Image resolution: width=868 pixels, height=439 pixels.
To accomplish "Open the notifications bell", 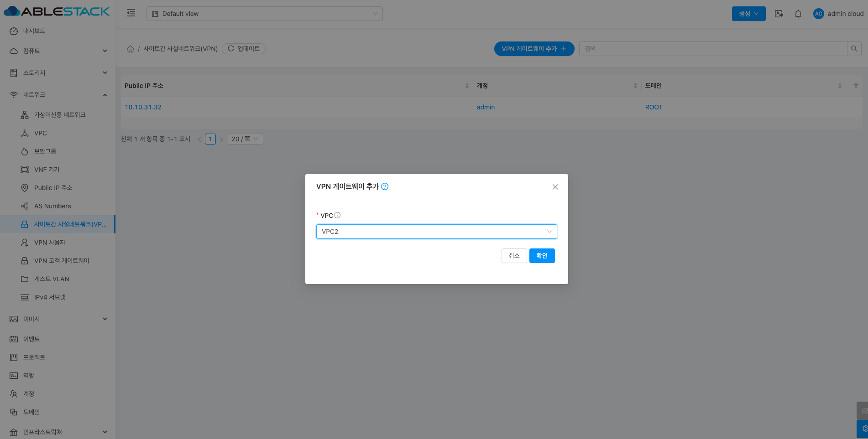I will point(798,14).
